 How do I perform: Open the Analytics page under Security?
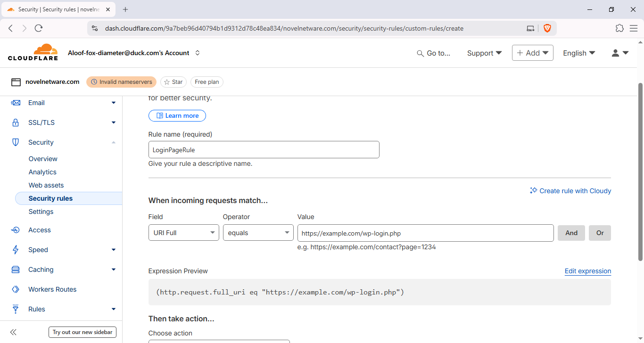click(42, 172)
